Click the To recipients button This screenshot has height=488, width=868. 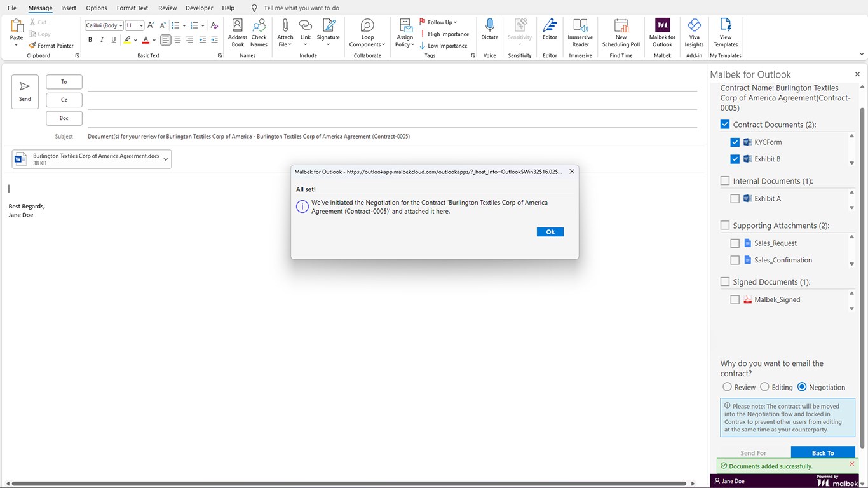[64, 82]
